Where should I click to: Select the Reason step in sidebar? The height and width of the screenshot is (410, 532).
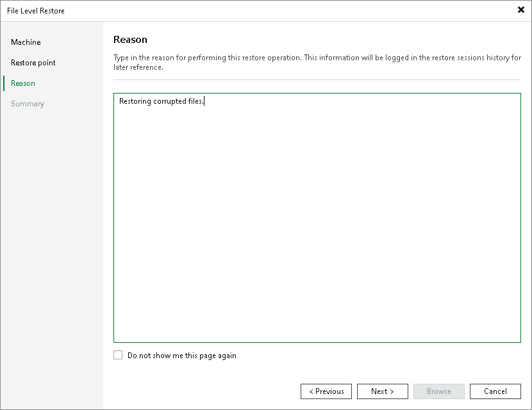[22, 83]
